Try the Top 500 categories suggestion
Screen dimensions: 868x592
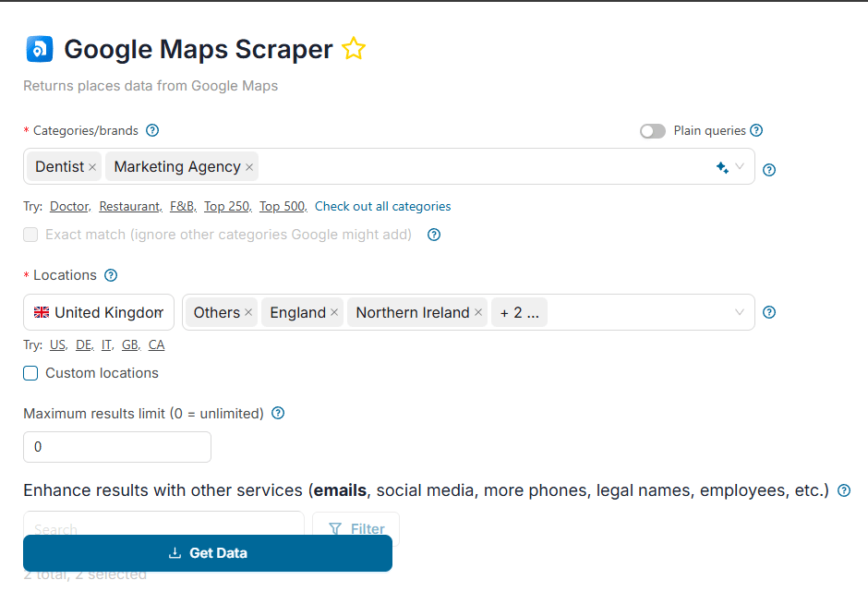283,207
